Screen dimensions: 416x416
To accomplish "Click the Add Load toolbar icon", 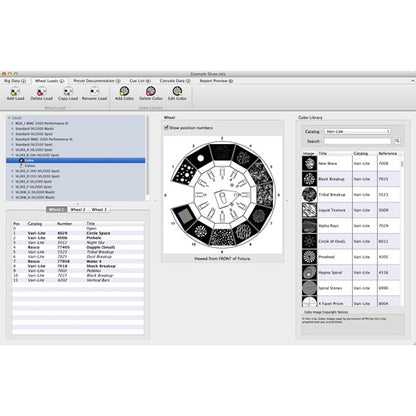I will pos(15,91).
